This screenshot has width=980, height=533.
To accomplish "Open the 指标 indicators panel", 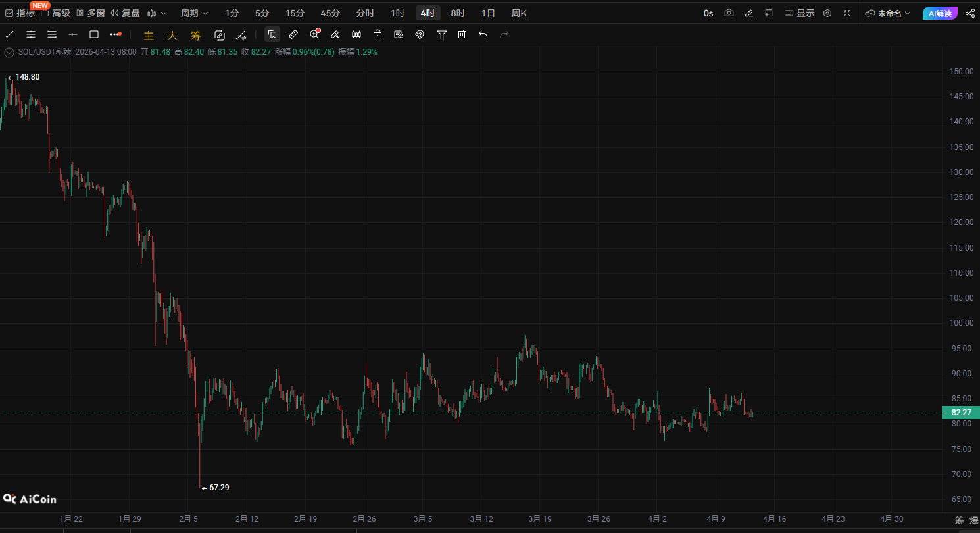I will [x=20, y=13].
